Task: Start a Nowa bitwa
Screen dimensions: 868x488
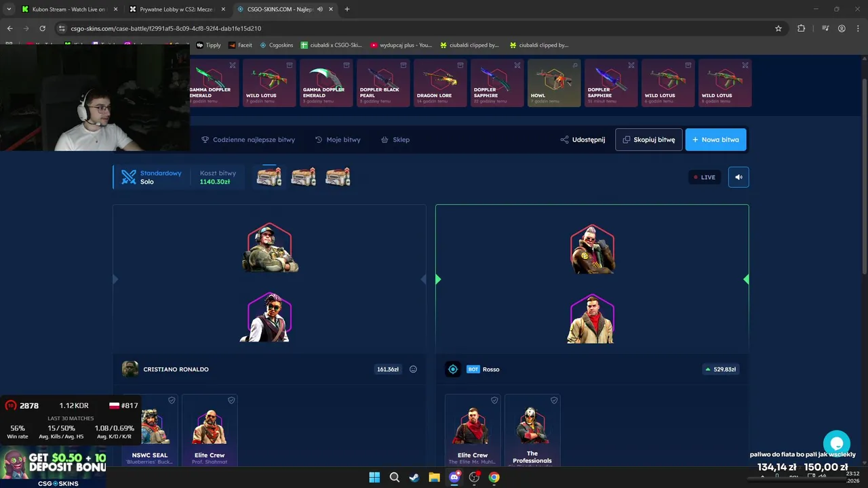Action: [715, 140]
